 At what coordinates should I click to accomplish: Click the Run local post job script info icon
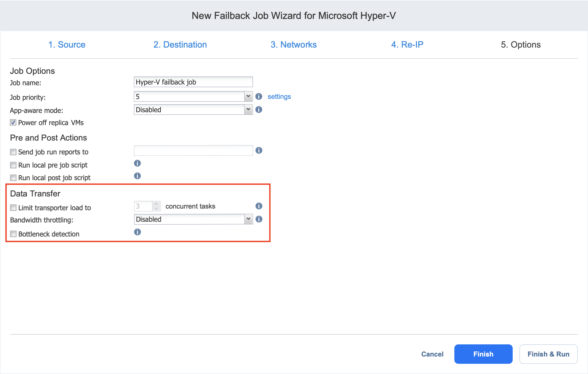point(137,176)
